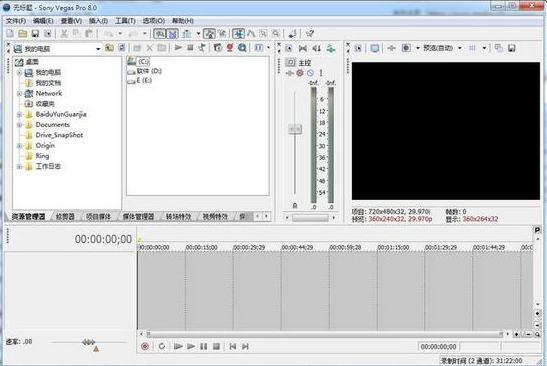Toggle the preview Overlays grid icon
Screen dimensions: 547x366
pyautogui.click(x=472, y=48)
